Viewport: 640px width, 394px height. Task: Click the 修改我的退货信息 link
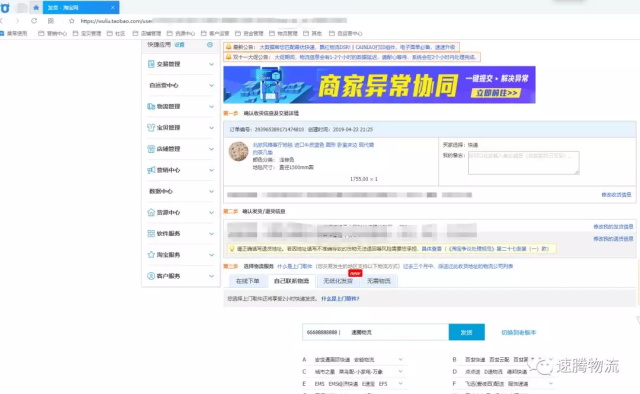(613, 238)
